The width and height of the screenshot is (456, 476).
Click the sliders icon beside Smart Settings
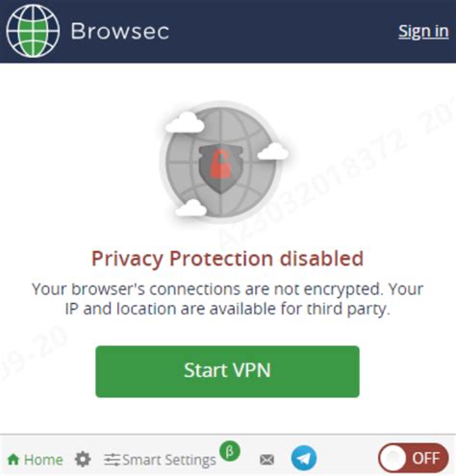(113, 460)
